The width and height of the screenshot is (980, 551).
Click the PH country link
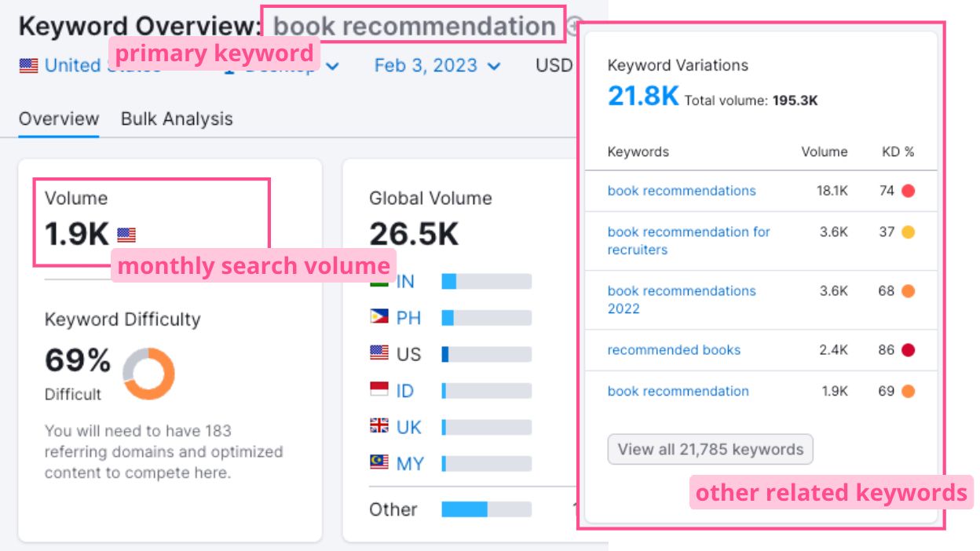[x=408, y=318]
